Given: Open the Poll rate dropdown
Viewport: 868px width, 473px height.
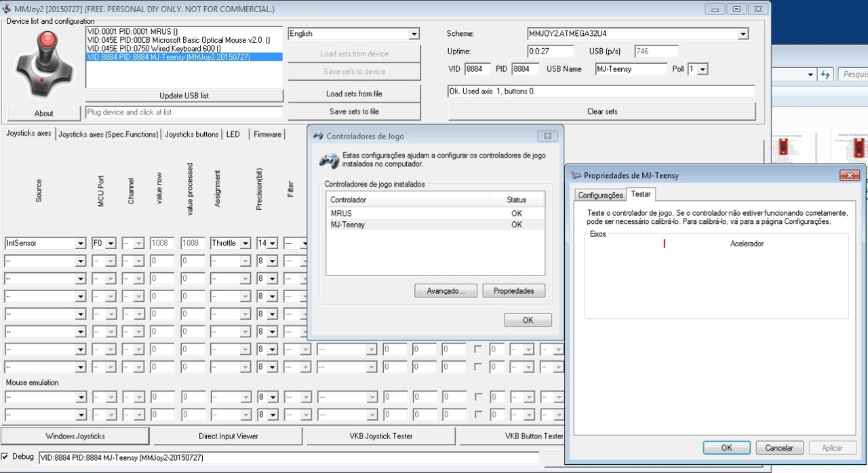Looking at the screenshot, I should [x=702, y=69].
